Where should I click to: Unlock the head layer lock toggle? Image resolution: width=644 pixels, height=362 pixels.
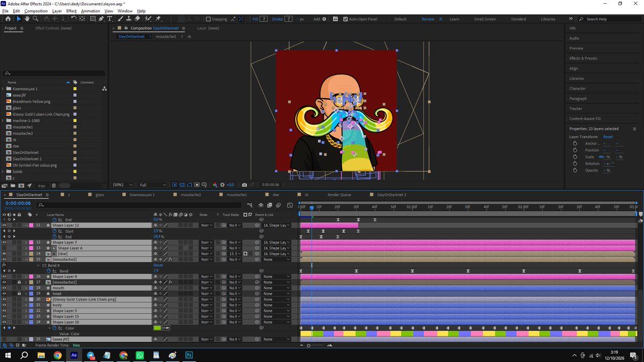coord(19,294)
